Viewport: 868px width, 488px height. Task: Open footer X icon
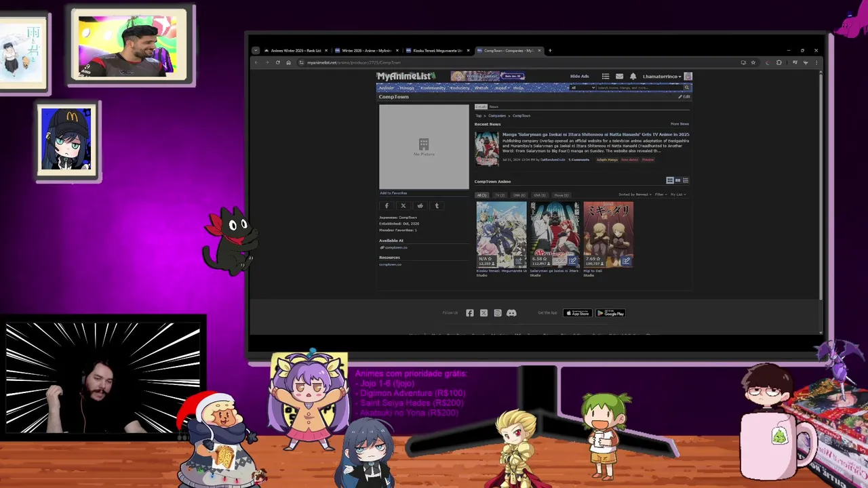pos(484,313)
